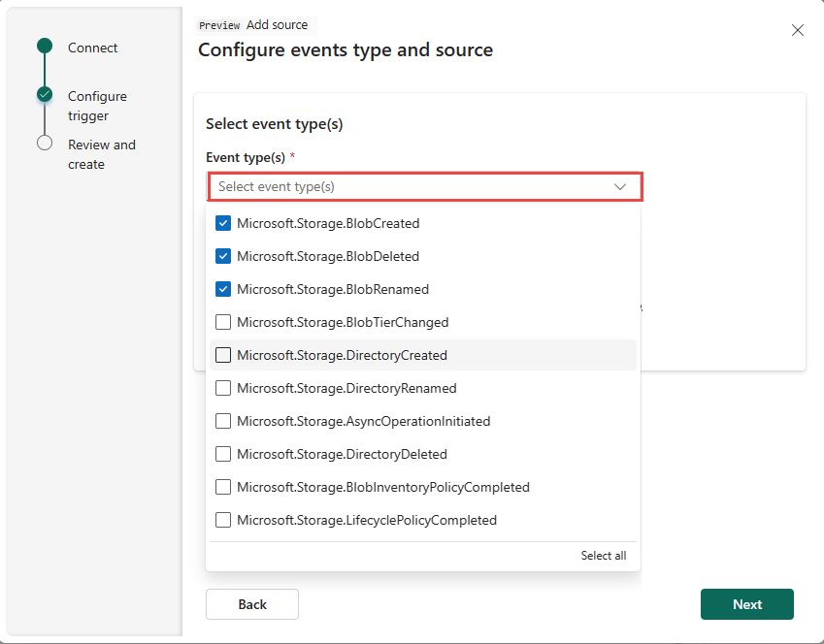
Task: Open the Configure trigger step
Action: click(x=97, y=106)
